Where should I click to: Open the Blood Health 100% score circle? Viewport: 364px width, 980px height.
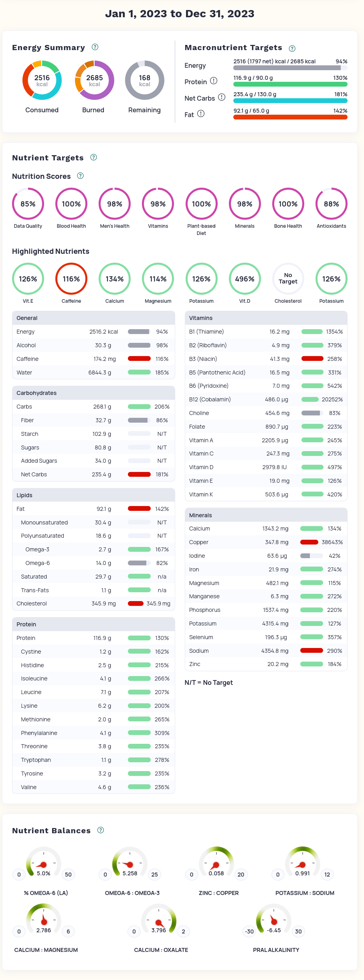coord(71,204)
